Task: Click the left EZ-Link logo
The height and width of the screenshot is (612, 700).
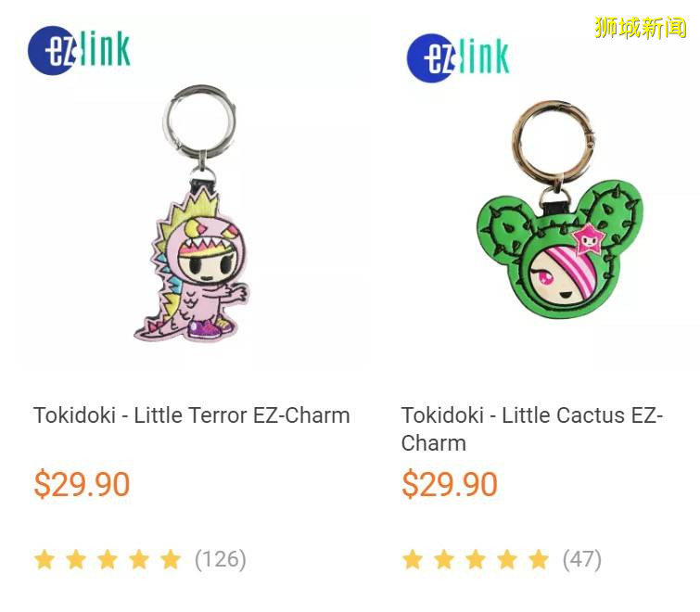Action: pyautogui.click(x=79, y=50)
